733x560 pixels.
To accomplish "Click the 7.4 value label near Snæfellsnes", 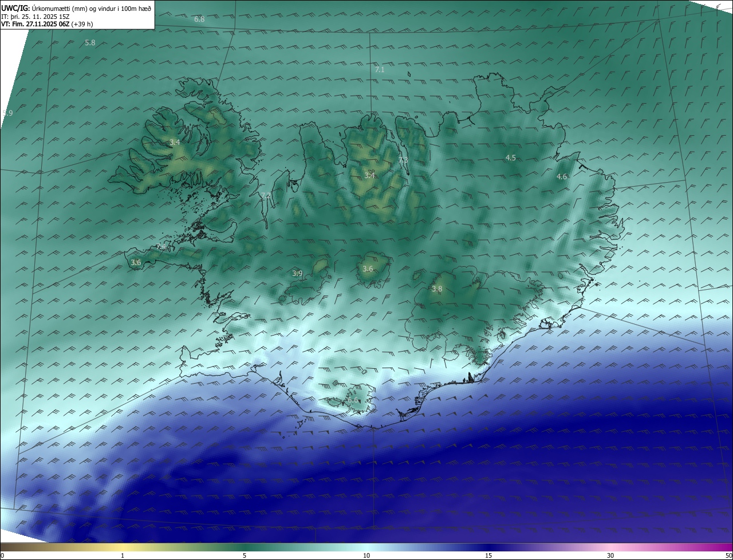I will (x=162, y=247).
